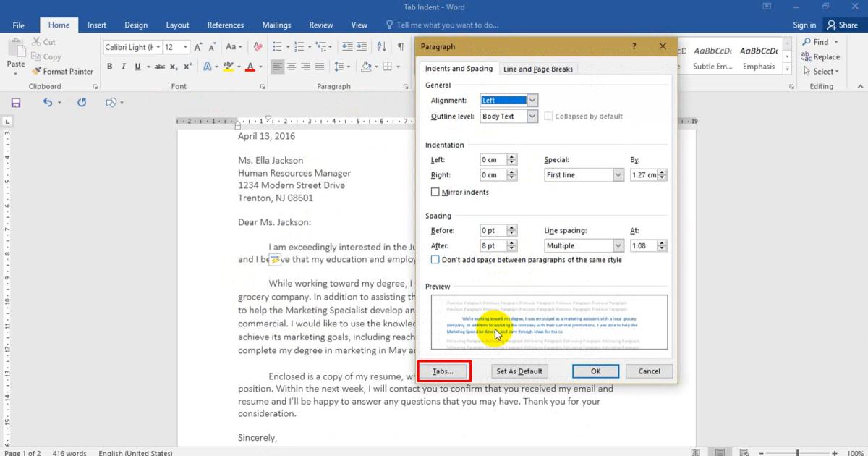Expand the Select dropdown in Editing group
868x456 pixels.
[821, 72]
